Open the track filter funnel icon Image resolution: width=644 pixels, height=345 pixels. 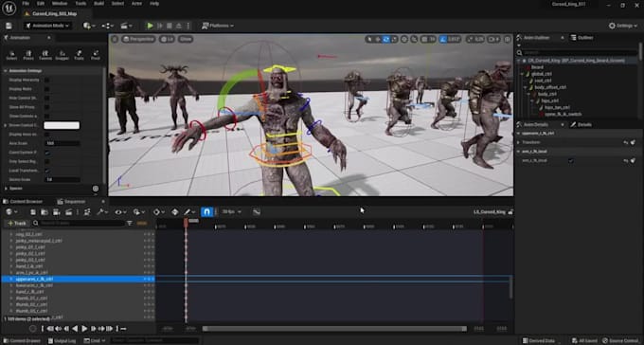(x=130, y=224)
